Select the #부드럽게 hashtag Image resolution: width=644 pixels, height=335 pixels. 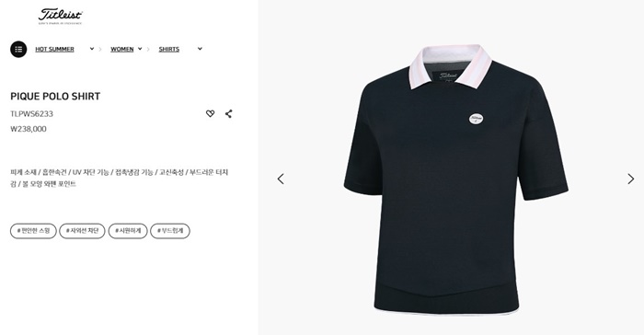[x=170, y=231]
